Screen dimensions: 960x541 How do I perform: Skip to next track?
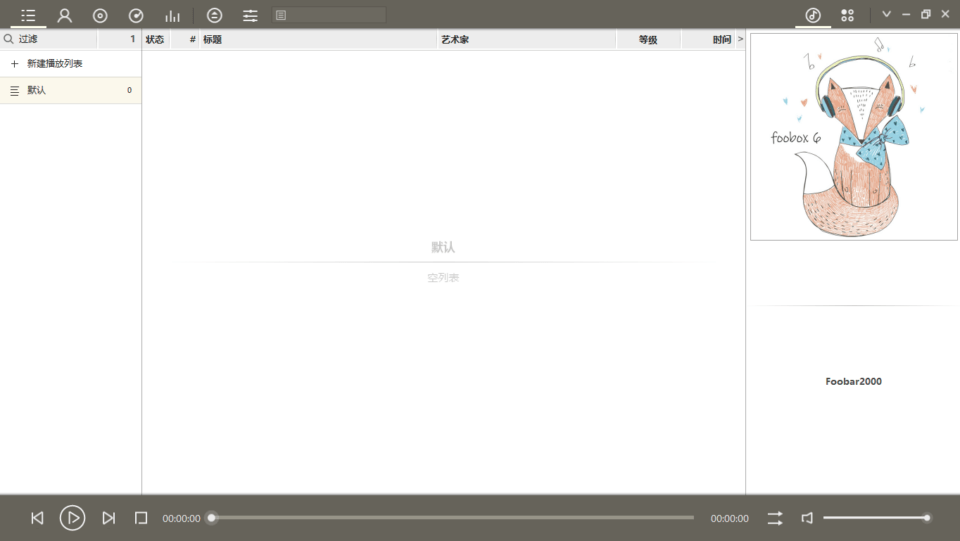pyautogui.click(x=108, y=518)
